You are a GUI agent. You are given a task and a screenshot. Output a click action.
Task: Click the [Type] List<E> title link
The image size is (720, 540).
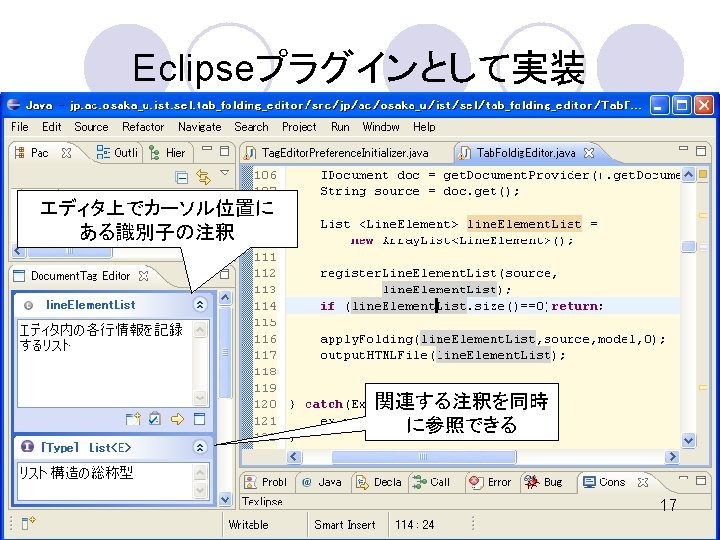[x=86, y=447]
